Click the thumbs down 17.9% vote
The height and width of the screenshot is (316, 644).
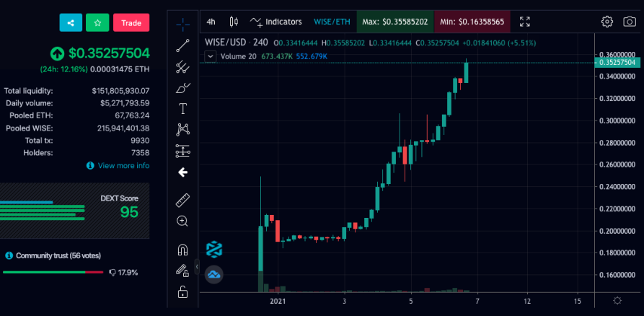click(x=123, y=272)
